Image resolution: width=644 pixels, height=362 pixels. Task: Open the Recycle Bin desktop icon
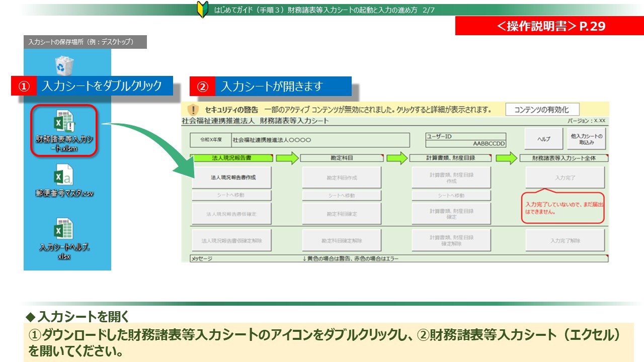point(64,65)
